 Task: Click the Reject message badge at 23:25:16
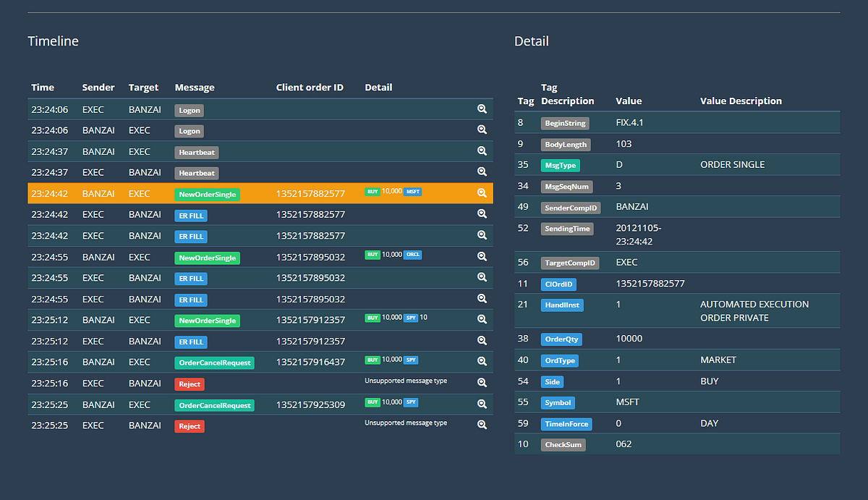189,384
